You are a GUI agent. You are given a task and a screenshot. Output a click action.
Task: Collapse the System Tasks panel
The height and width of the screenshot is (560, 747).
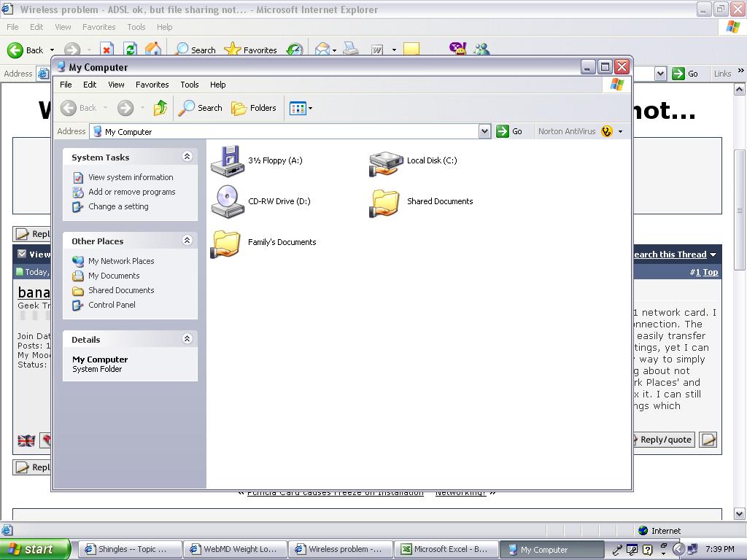point(187,157)
